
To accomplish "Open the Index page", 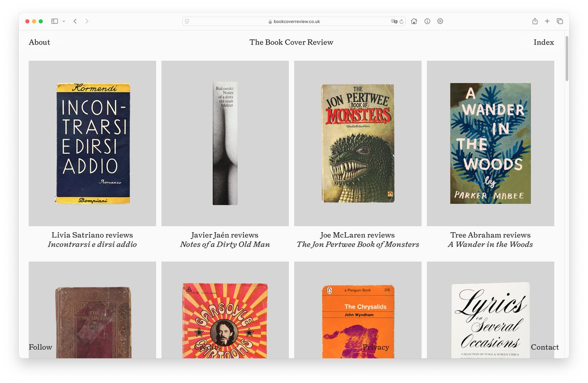I will (x=544, y=42).
